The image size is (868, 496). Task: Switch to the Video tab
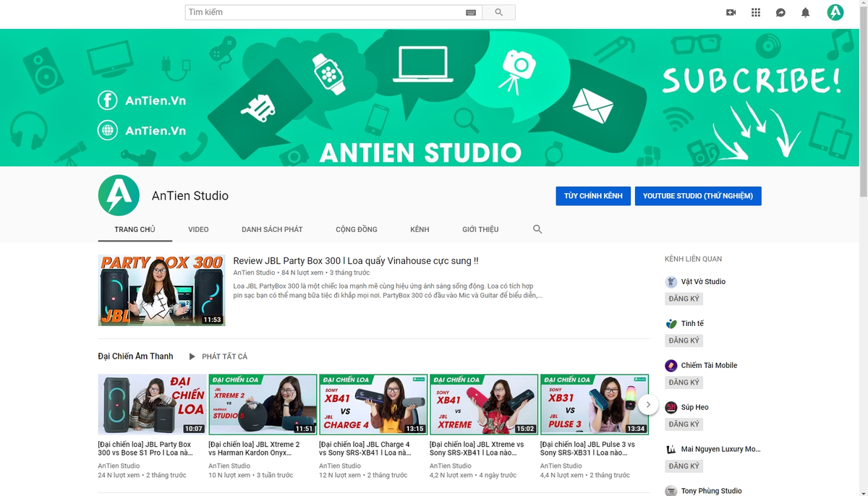(x=198, y=229)
